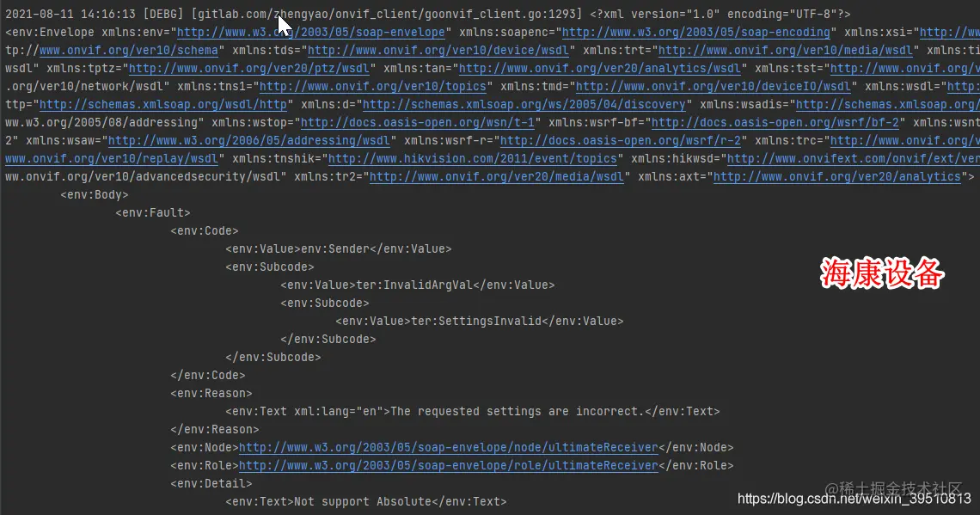Open the soap-envelope namespace link
Image resolution: width=980 pixels, height=515 pixels.
[x=310, y=33]
